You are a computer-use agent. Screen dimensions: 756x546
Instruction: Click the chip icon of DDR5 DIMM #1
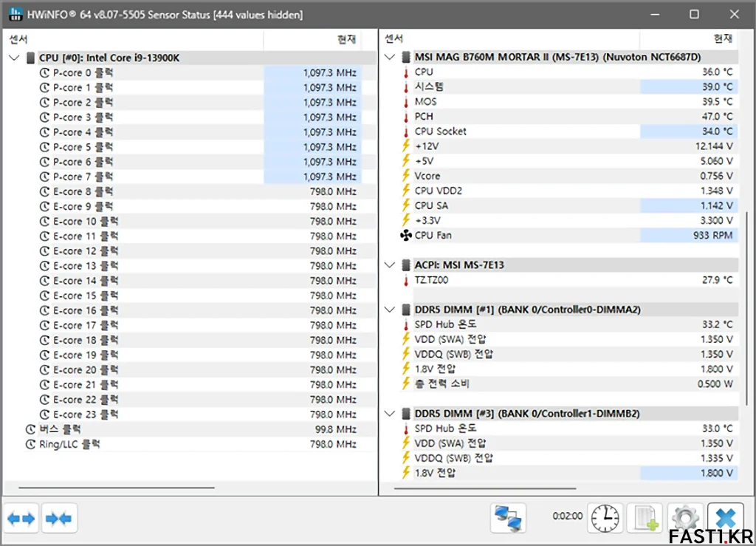[406, 310]
